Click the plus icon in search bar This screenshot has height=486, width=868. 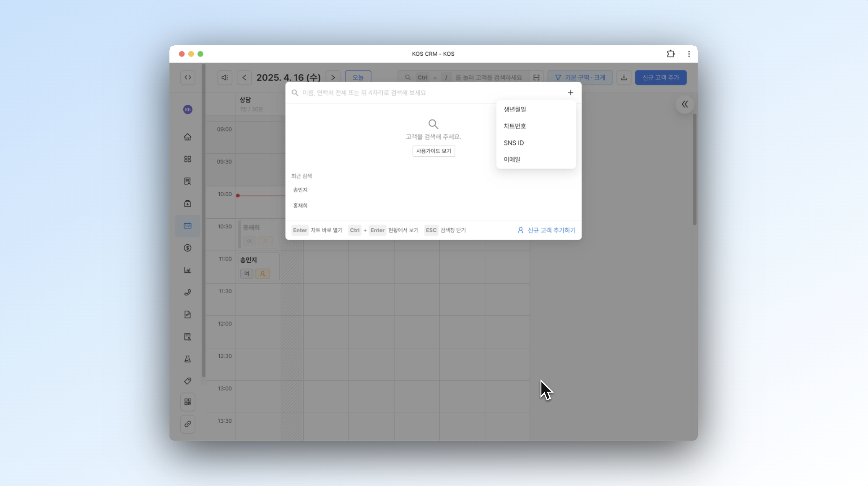click(570, 93)
